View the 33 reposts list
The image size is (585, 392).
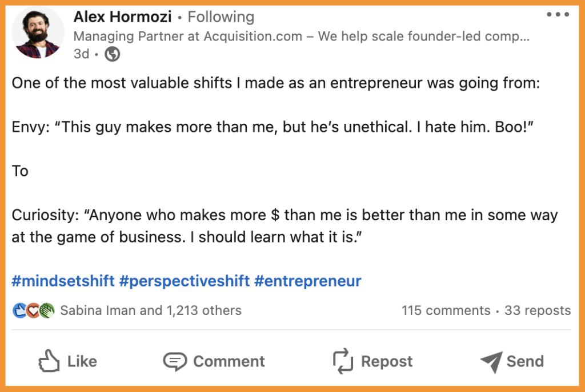[x=538, y=310]
